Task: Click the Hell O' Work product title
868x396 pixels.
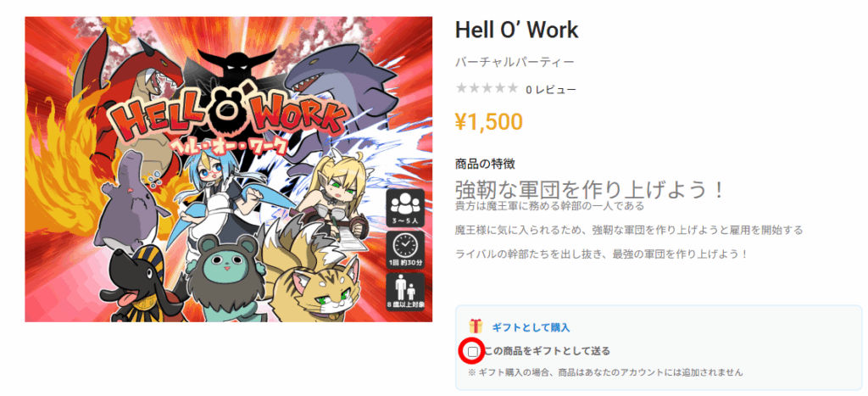Action: click(x=516, y=30)
